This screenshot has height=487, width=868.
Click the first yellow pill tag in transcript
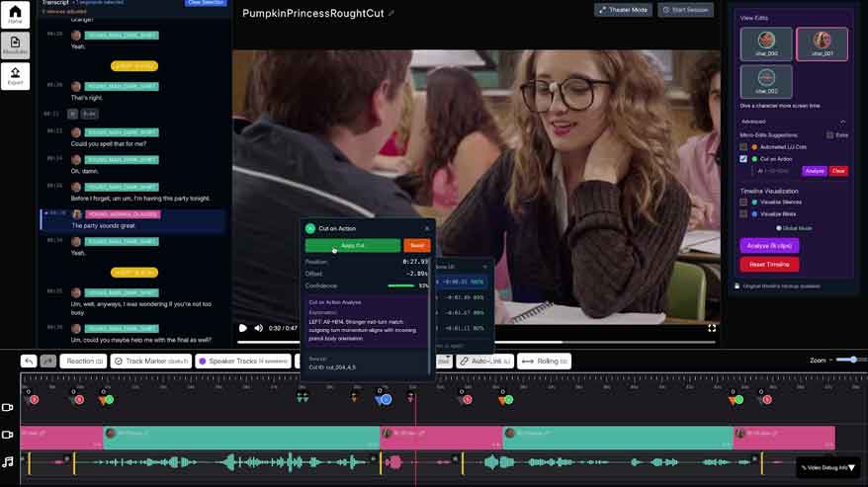134,66
